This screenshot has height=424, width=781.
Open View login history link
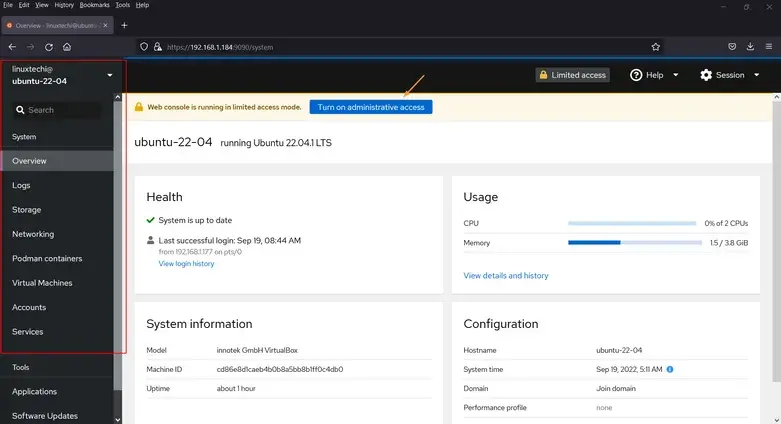[186, 264]
